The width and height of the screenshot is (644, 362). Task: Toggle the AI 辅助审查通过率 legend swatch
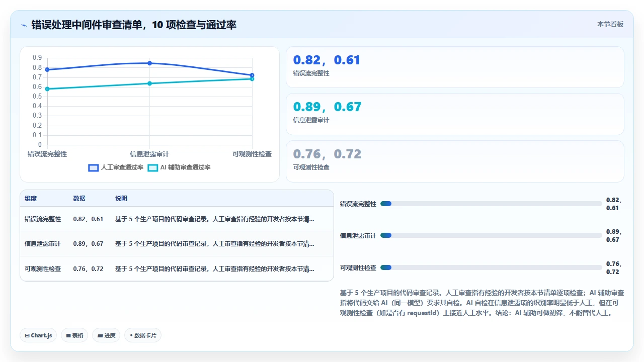click(152, 168)
